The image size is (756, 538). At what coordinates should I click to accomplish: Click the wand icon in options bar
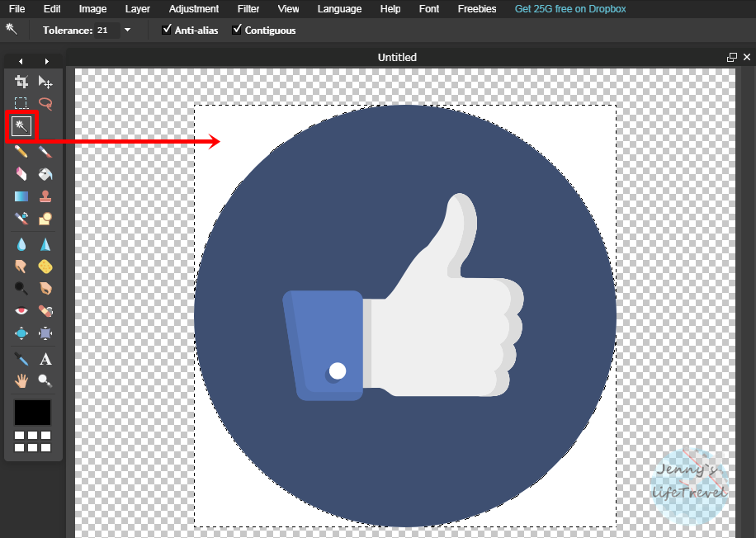point(12,30)
